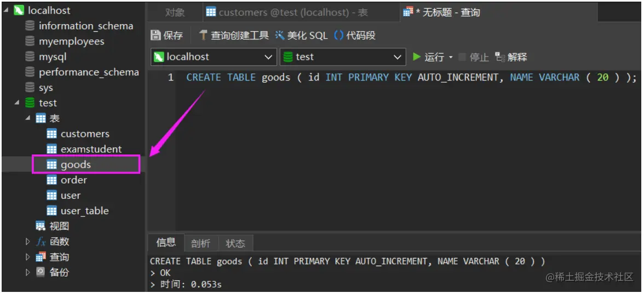
Task: Open the test database dropdown
Action: pos(398,57)
